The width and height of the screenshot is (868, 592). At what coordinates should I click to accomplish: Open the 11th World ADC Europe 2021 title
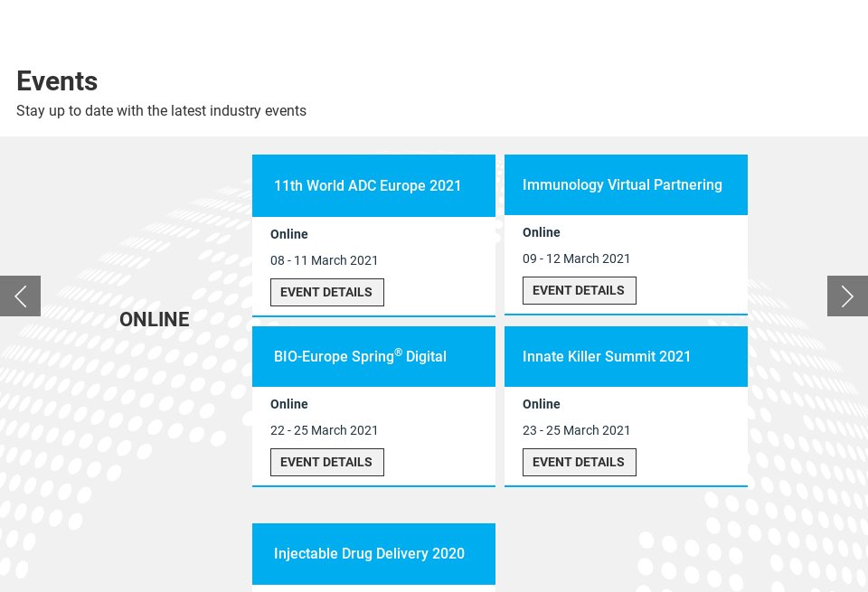pos(368,186)
